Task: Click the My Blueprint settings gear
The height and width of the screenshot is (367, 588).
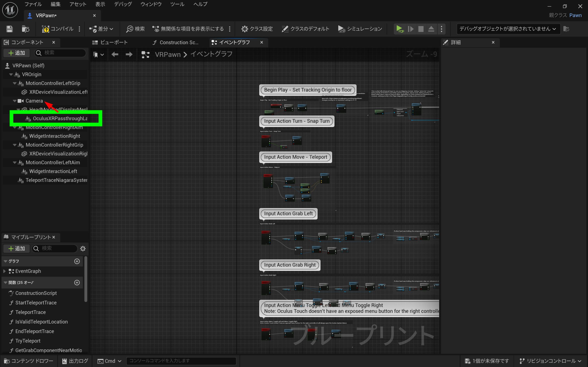Action: (x=83, y=249)
